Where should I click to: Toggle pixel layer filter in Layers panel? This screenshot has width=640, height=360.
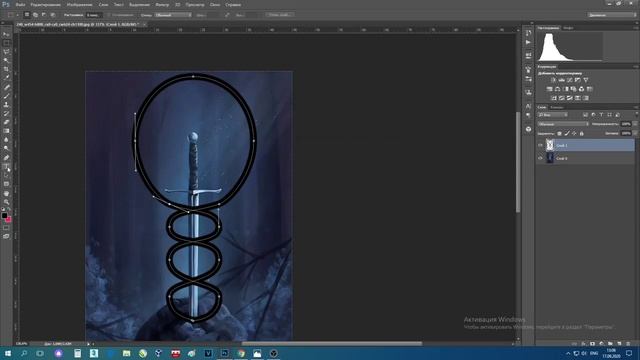point(585,115)
